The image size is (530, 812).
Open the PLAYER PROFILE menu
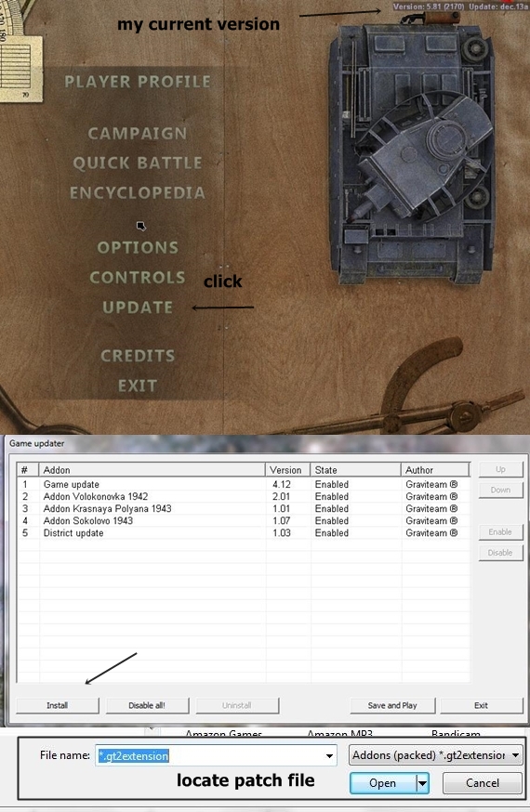pyautogui.click(x=138, y=82)
